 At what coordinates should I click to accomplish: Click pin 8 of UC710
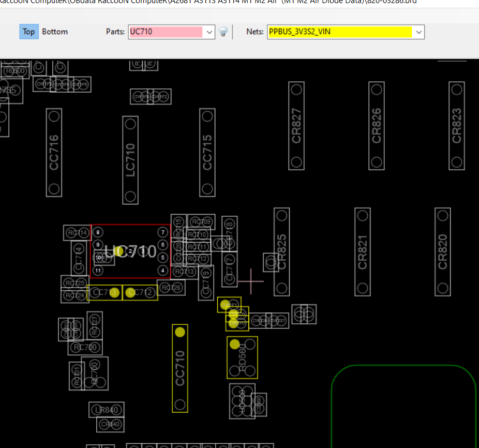(x=98, y=232)
